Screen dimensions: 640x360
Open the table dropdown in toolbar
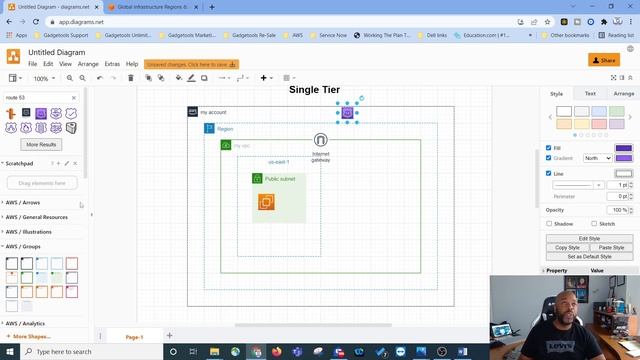click(x=289, y=78)
